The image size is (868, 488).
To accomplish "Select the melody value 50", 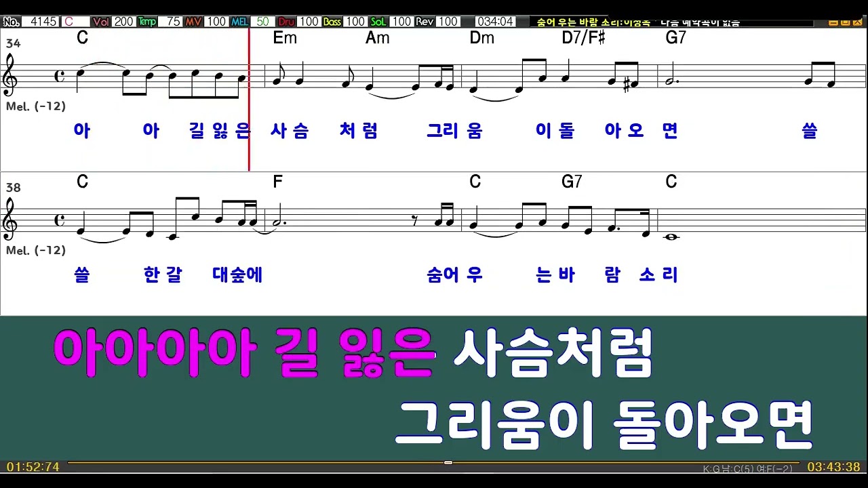I will [x=262, y=22].
